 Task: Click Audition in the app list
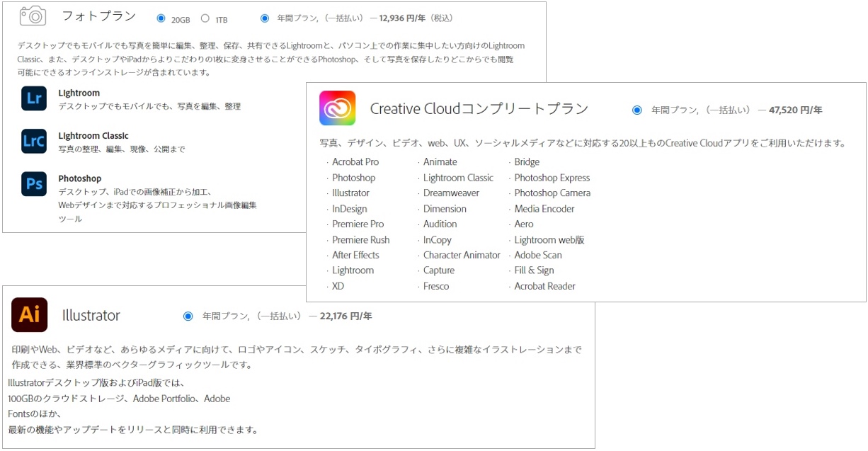440,224
